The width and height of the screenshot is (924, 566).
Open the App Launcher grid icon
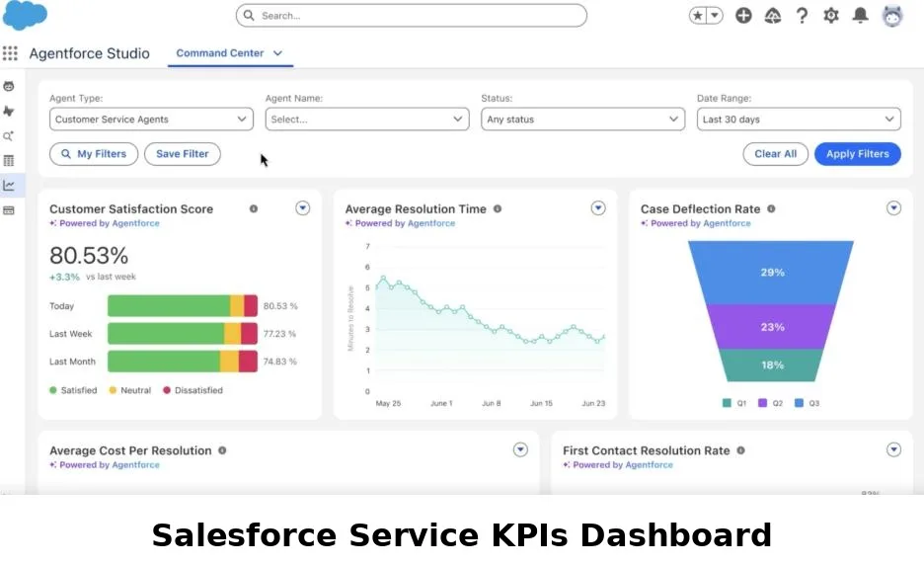[x=10, y=53]
